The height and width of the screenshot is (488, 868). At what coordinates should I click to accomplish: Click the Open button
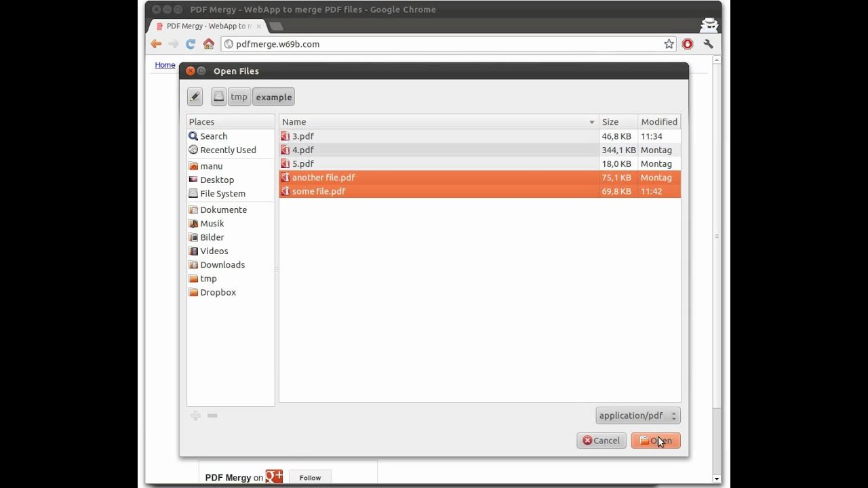point(656,441)
